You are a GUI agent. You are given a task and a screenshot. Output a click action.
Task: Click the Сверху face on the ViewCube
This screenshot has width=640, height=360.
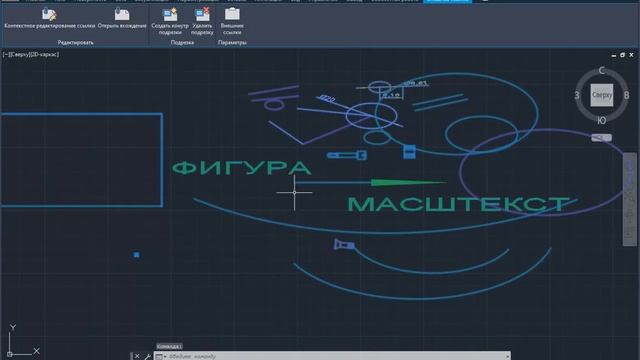click(x=602, y=95)
